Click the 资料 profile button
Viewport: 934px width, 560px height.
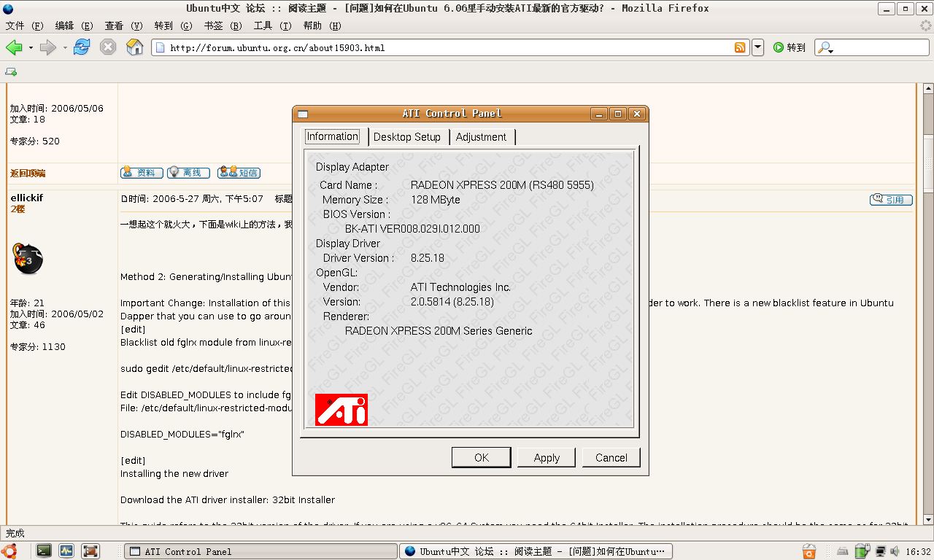point(142,173)
